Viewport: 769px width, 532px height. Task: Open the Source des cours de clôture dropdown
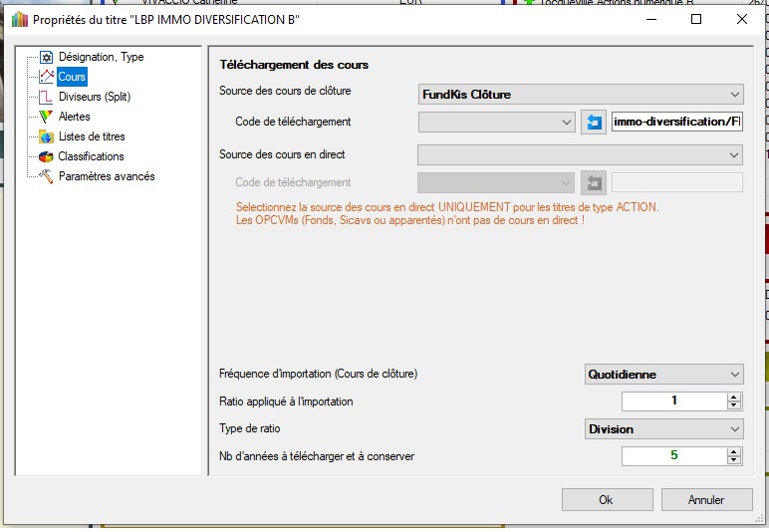[x=581, y=95]
